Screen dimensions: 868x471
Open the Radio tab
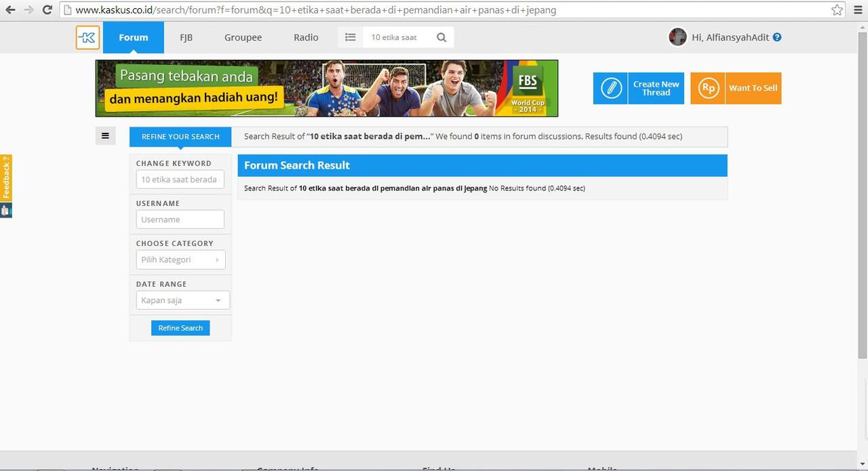306,37
